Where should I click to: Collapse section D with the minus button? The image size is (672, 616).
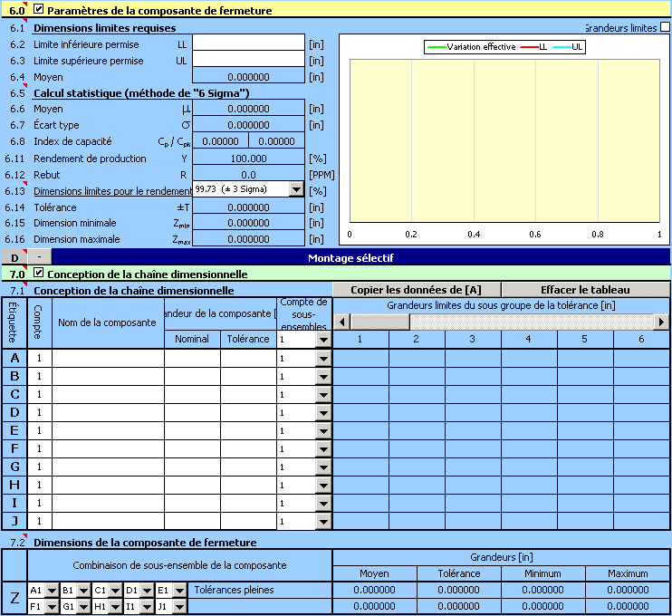point(40,256)
